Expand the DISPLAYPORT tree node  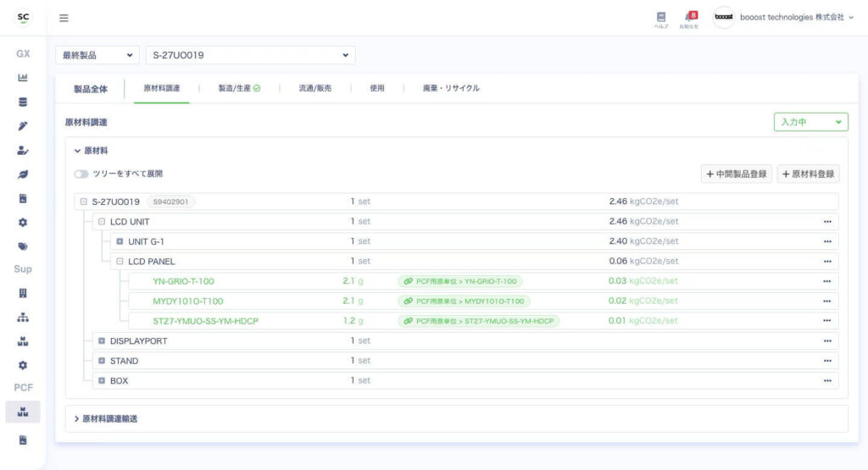(102, 341)
